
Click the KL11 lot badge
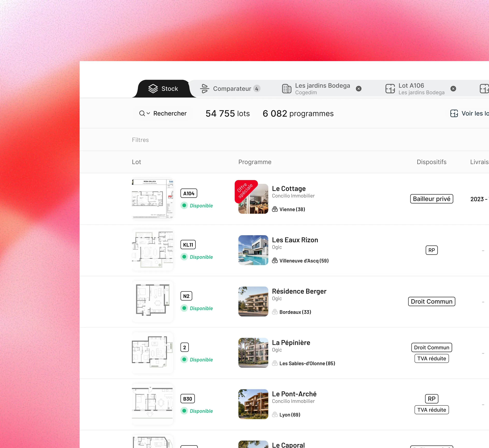tap(188, 245)
